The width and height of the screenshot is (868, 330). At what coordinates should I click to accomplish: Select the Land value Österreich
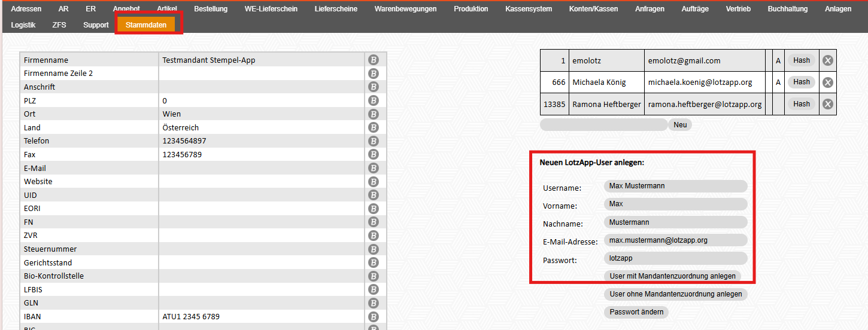click(x=181, y=128)
